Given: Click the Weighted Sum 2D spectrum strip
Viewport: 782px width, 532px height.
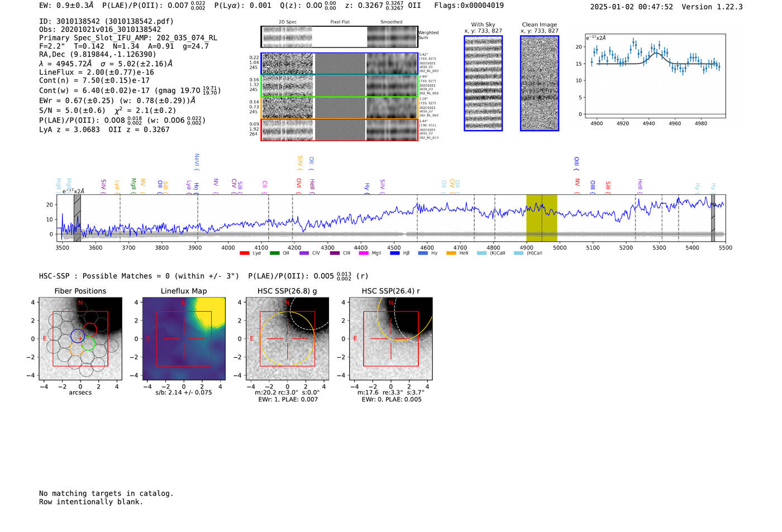Looking at the screenshot, I should [x=340, y=37].
